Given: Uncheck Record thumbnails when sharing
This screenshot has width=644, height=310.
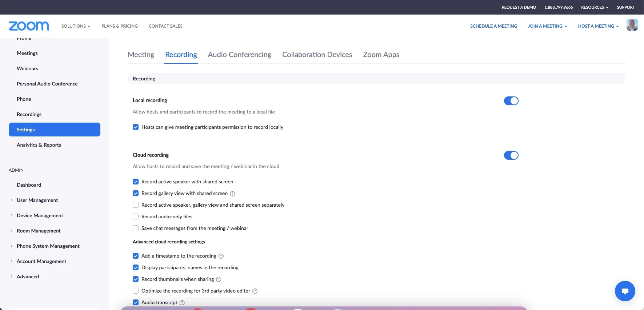Looking at the screenshot, I should click(136, 279).
